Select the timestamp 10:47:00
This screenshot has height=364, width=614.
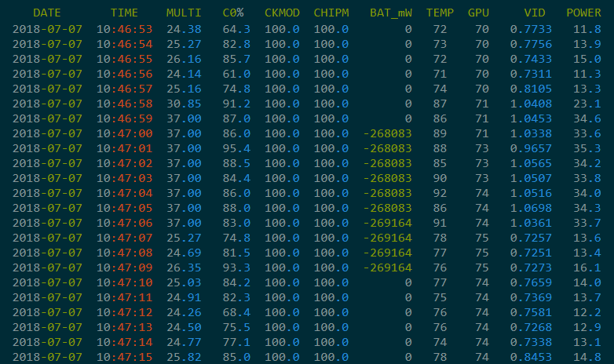click(x=124, y=133)
